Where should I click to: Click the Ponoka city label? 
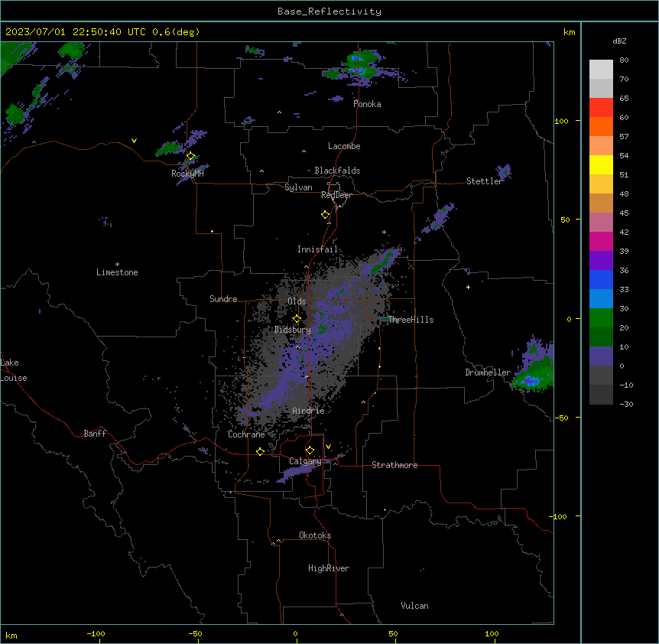[x=367, y=104]
